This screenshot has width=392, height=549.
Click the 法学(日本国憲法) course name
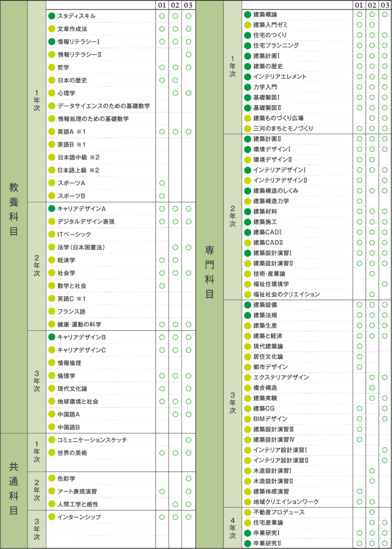pos(81,247)
